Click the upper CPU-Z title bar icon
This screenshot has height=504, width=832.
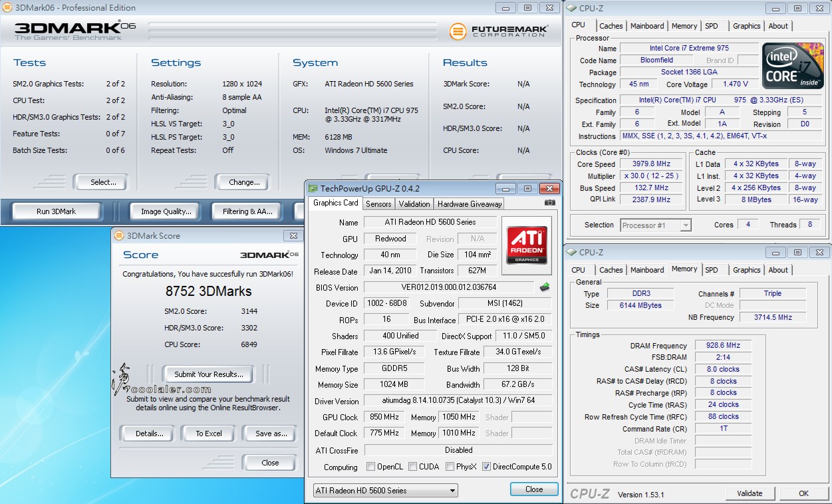[571, 9]
